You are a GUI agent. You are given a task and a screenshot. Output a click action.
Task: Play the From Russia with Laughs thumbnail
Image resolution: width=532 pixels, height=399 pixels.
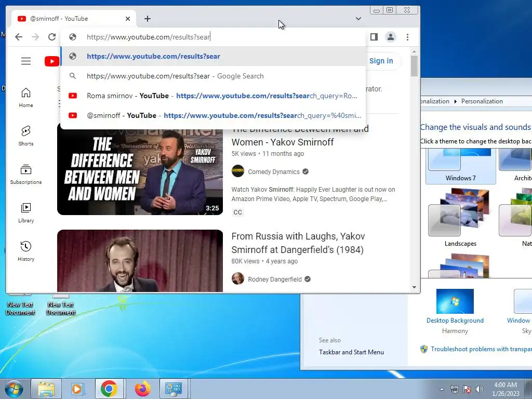[140, 261]
